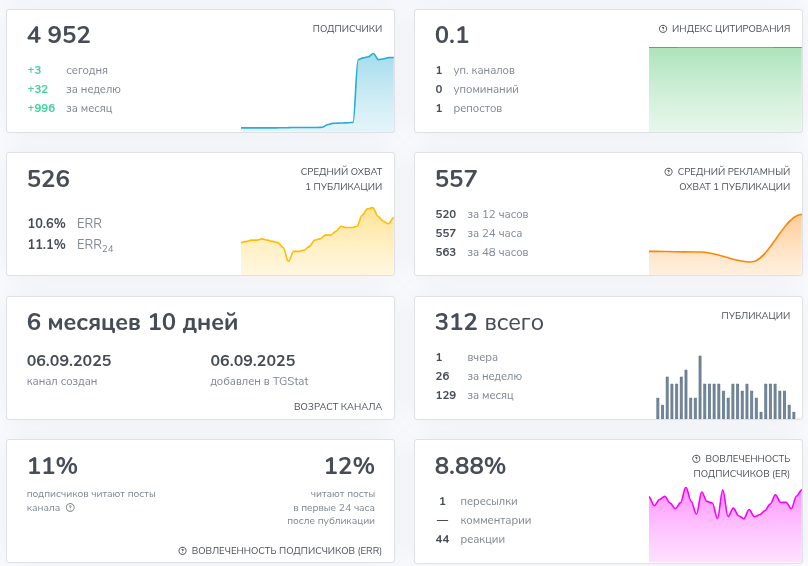Click the ПОДПИСЧИКИ card title

[x=347, y=28]
